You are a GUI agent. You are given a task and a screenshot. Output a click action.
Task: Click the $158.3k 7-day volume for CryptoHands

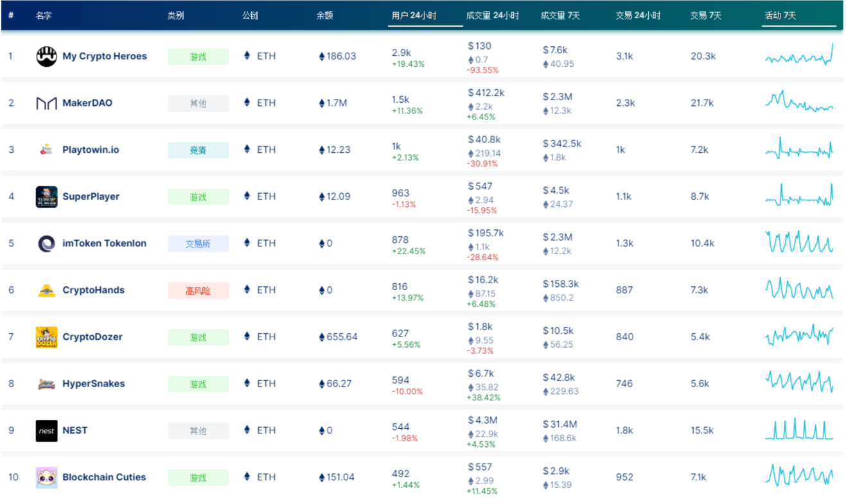561,284
